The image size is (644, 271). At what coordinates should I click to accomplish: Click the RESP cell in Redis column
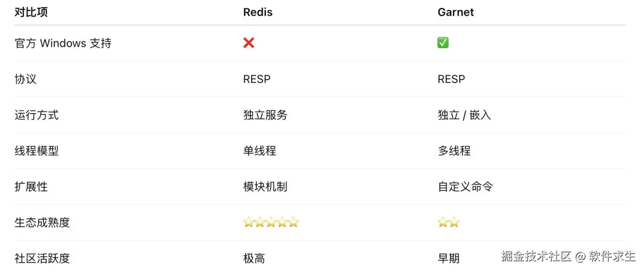coord(257,79)
